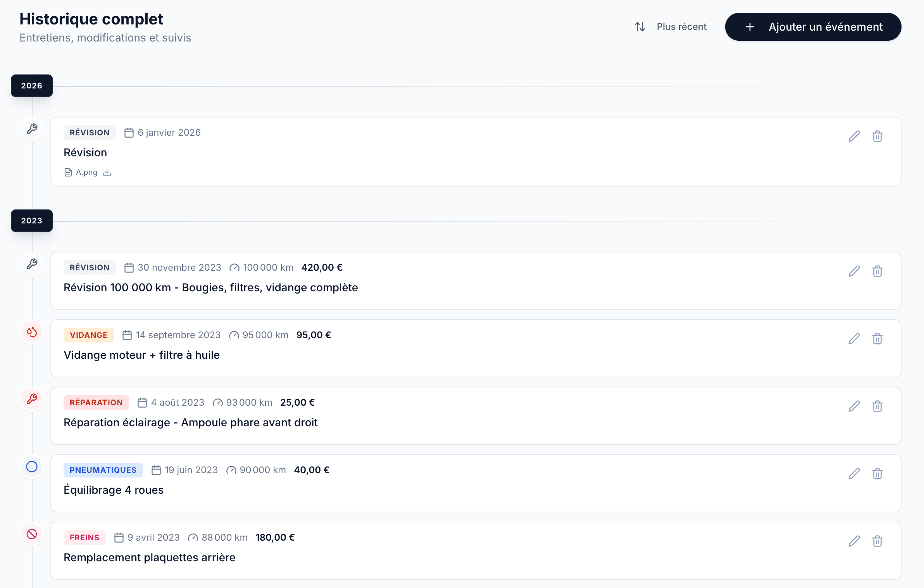Click the red wrench icon for Réparation éclairage

(x=32, y=399)
